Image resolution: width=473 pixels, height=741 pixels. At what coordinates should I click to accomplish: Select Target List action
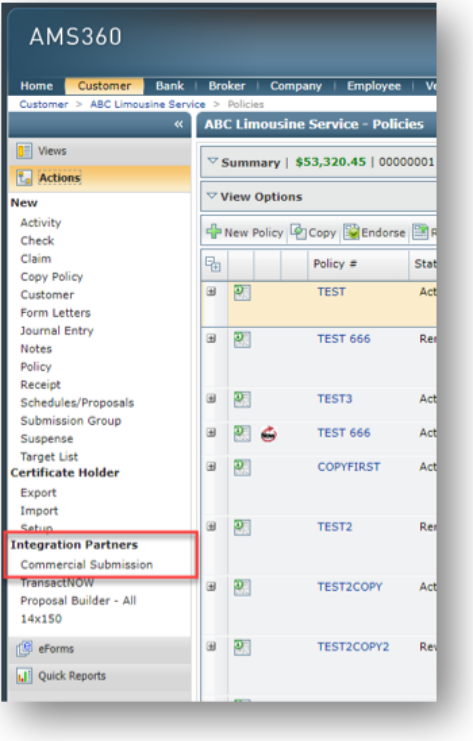pyautogui.click(x=49, y=457)
